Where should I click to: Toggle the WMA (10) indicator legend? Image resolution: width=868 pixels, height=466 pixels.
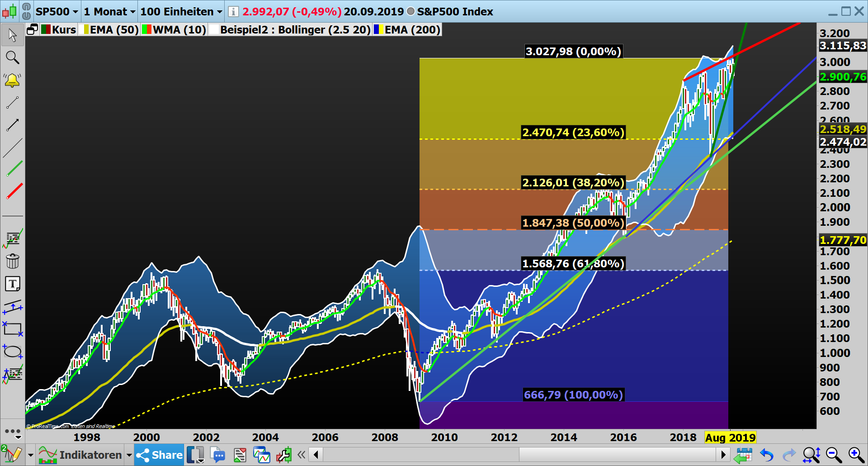(x=174, y=29)
